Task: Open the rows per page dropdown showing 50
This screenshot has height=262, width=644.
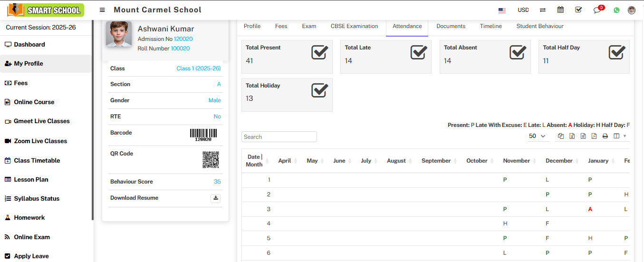Action: [x=537, y=136]
